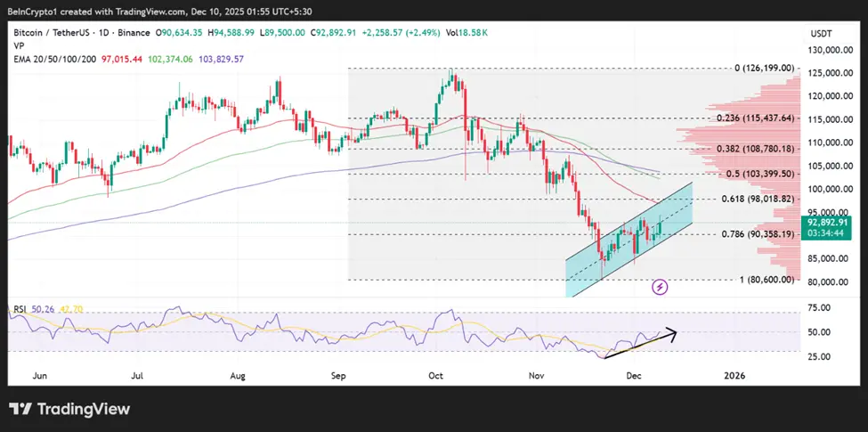Click the 2026 label on the time axis
Screen dimensions: 868x432
(x=734, y=376)
